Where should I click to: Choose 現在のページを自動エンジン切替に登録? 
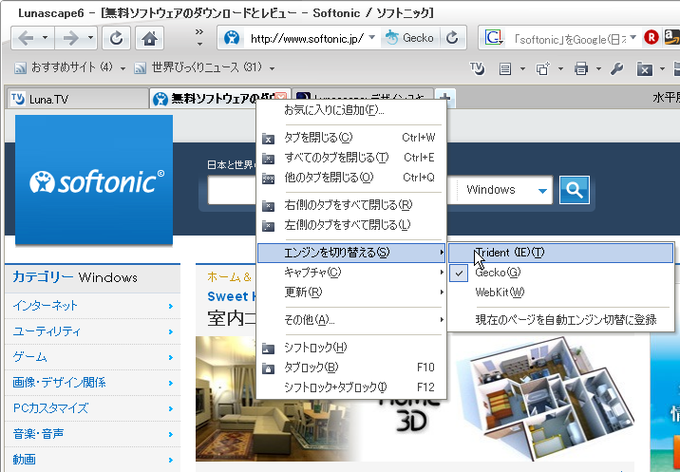[561, 320]
